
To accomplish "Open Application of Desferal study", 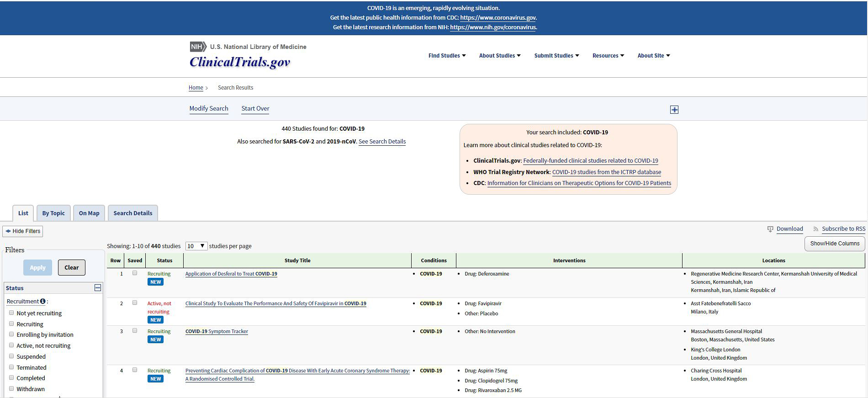I will [x=231, y=274].
